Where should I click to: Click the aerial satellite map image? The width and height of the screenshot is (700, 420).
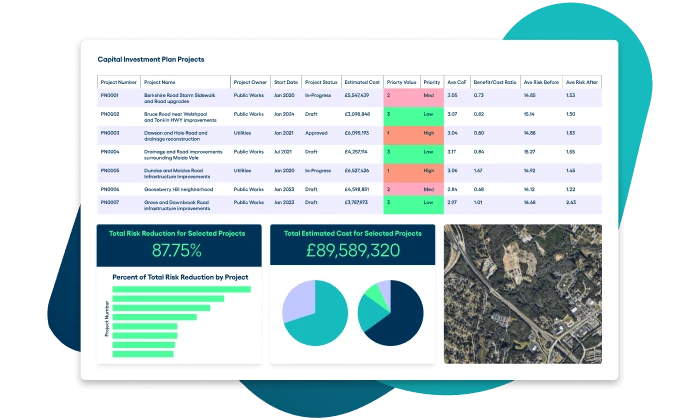tap(523, 294)
